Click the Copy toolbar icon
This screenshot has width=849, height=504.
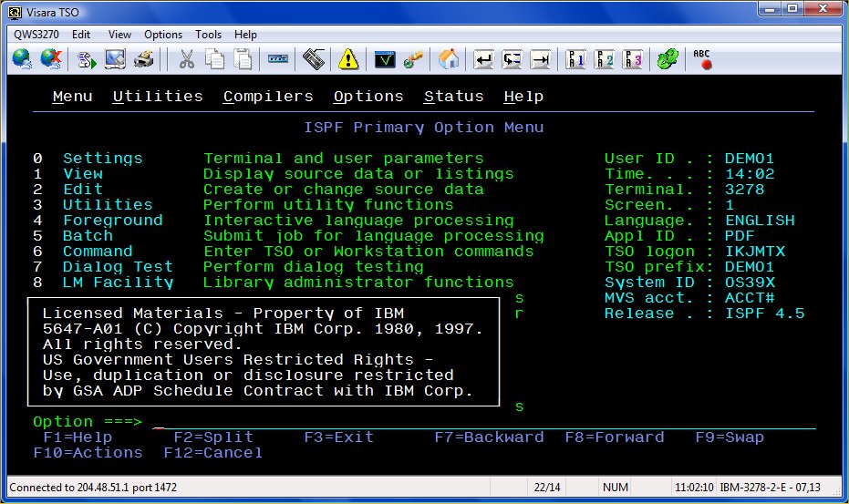point(214,59)
